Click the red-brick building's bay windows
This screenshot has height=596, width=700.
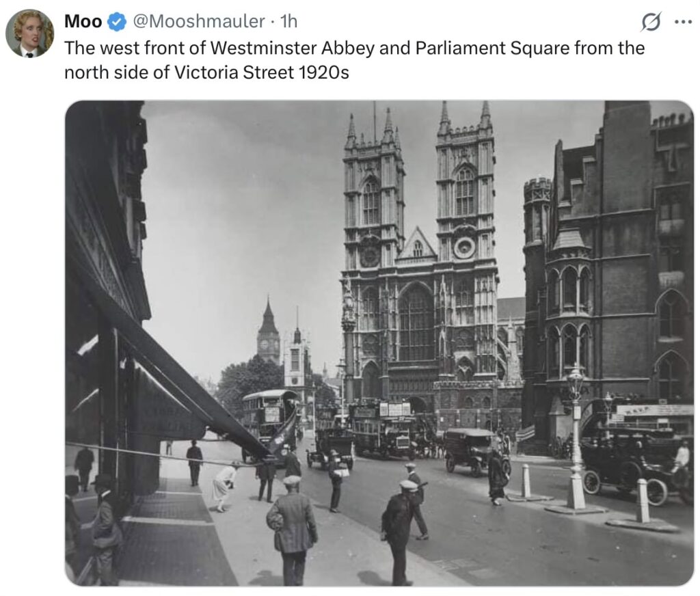pos(569,321)
